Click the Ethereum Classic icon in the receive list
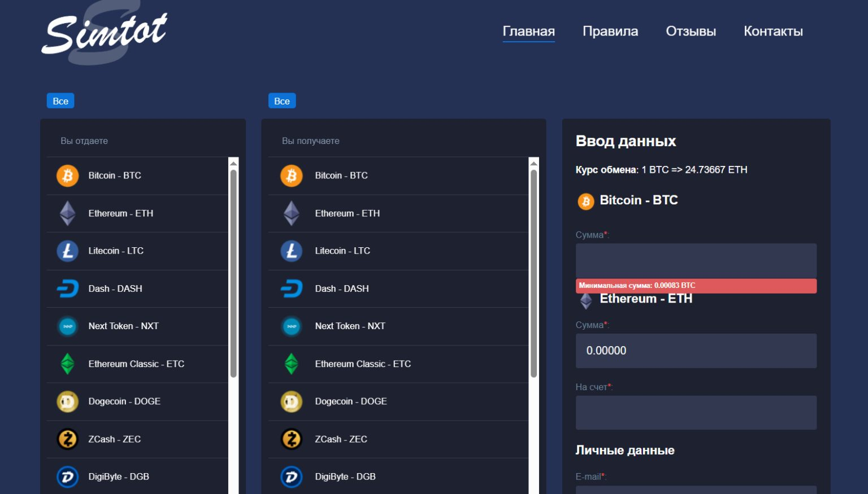The width and height of the screenshot is (868, 494). 292,364
